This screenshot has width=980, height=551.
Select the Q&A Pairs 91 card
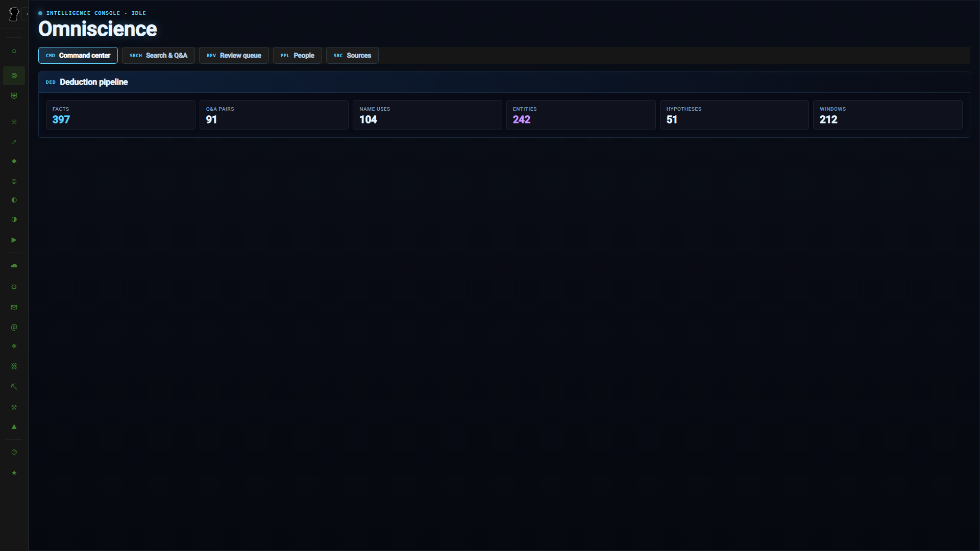coord(274,115)
